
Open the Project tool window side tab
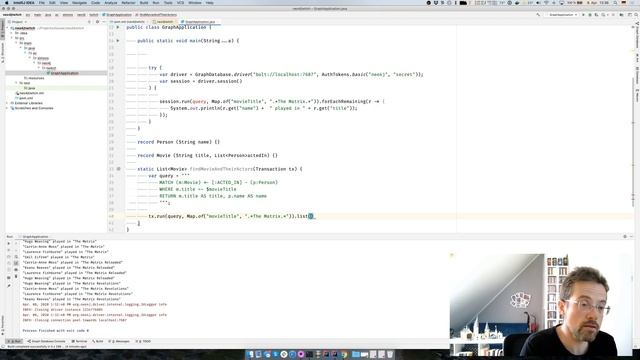point(2,30)
